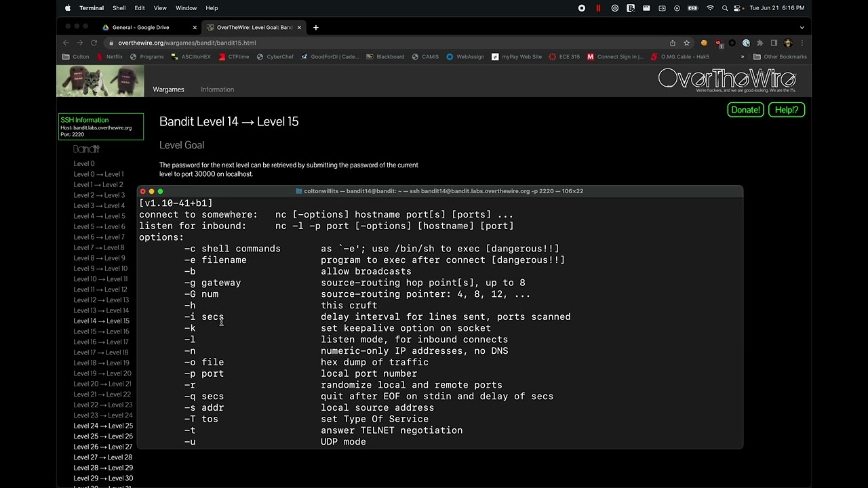Open the Netflix bookmark
The height and width of the screenshot is (488, 868).
[109, 57]
